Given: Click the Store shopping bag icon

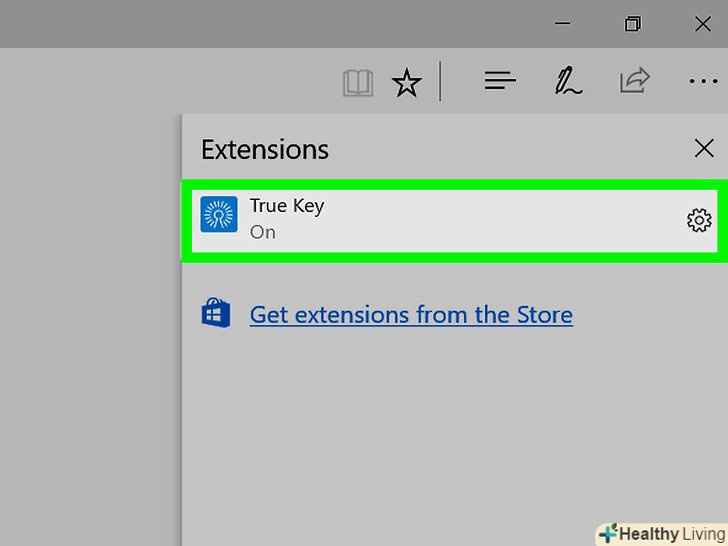Looking at the screenshot, I should tap(216, 314).
